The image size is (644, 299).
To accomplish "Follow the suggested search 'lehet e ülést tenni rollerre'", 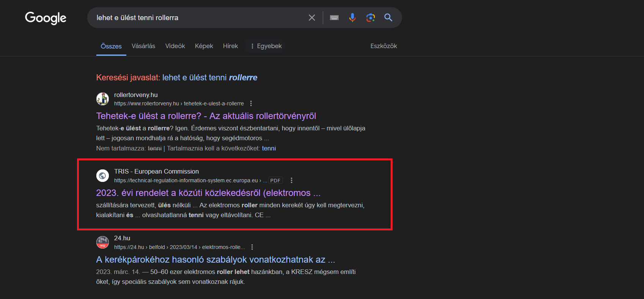I will click(x=210, y=77).
